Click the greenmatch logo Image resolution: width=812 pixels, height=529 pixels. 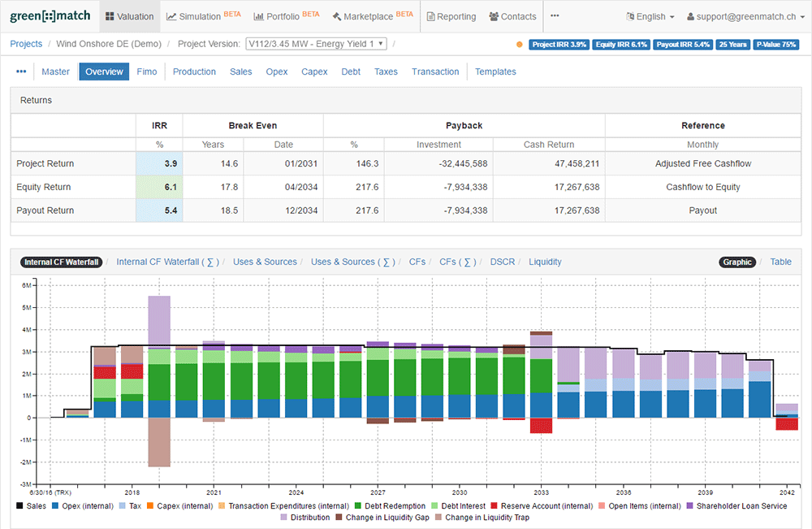[x=50, y=16]
